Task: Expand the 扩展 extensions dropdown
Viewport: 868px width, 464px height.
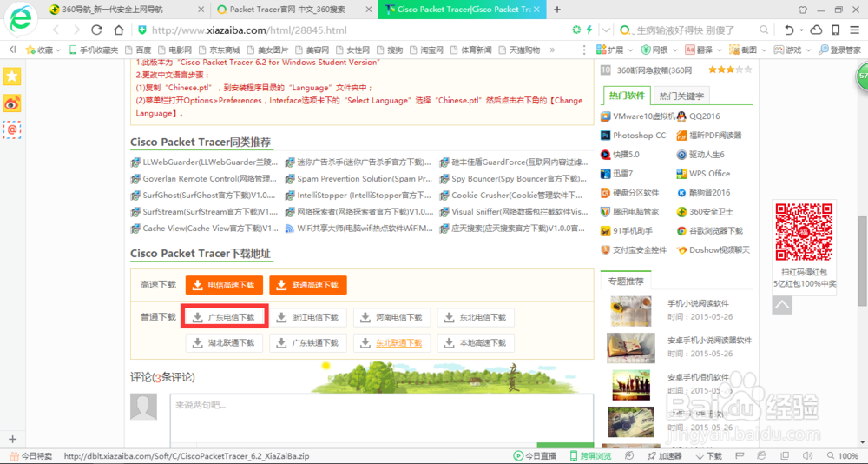Action: tap(630, 50)
